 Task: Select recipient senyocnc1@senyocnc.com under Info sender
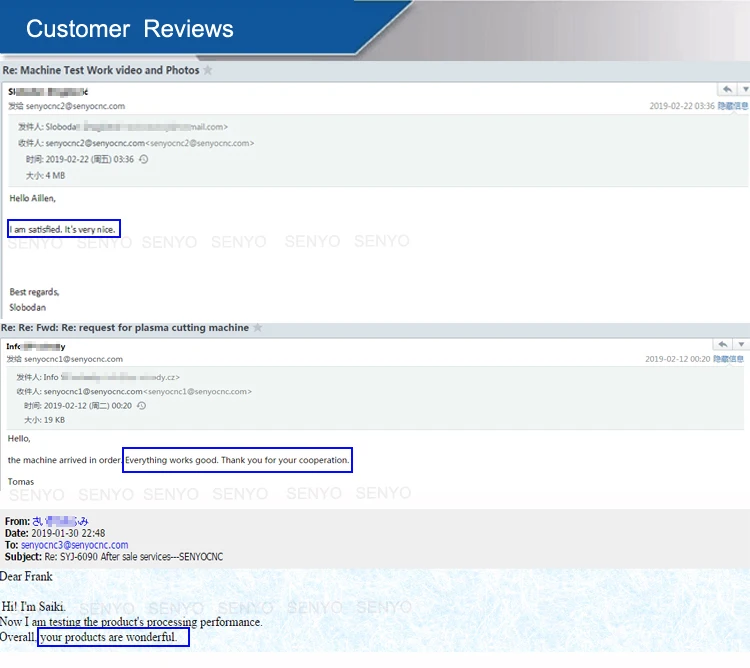tap(73, 359)
